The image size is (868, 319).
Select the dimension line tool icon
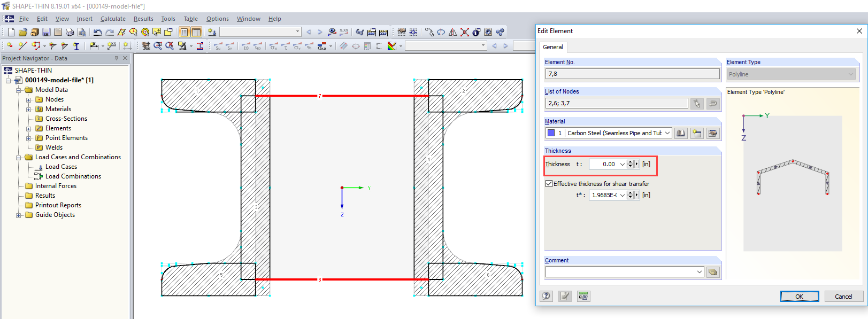pos(94,46)
